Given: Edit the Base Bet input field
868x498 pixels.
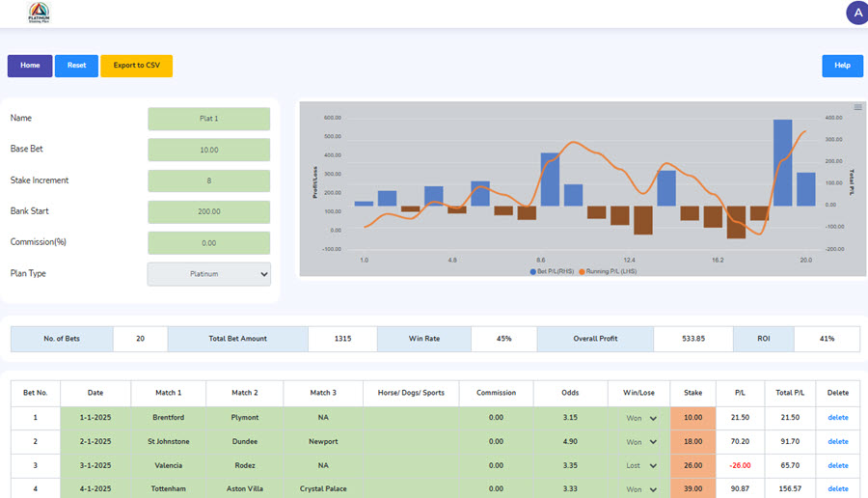Looking at the screenshot, I should click(x=209, y=150).
